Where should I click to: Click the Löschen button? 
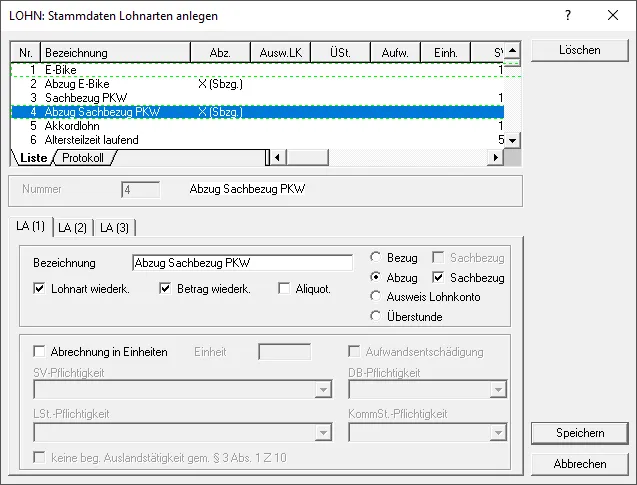[580, 50]
